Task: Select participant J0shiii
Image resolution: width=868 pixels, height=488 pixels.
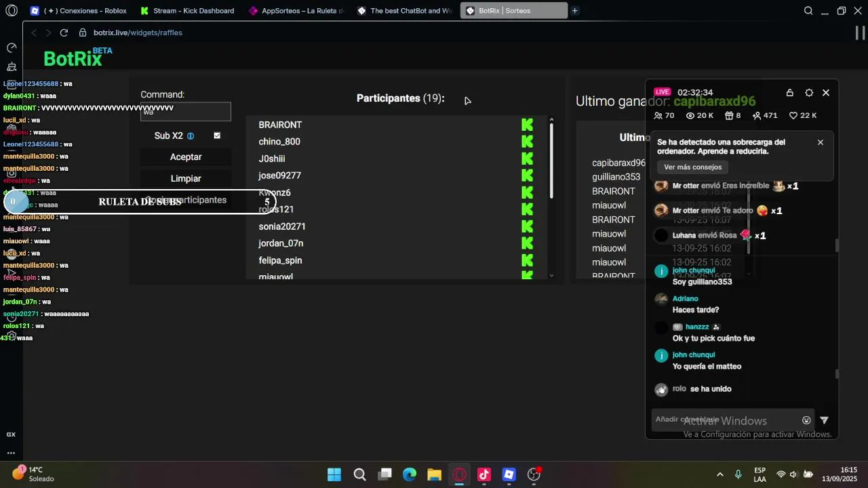Action: pyautogui.click(x=272, y=159)
